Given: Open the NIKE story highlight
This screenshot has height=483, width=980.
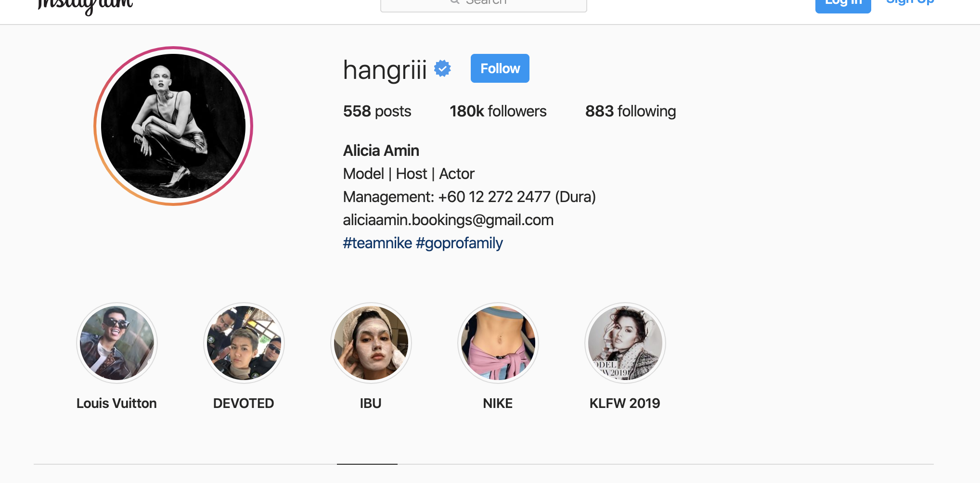Looking at the screenshot, I should tap(498, 343).
